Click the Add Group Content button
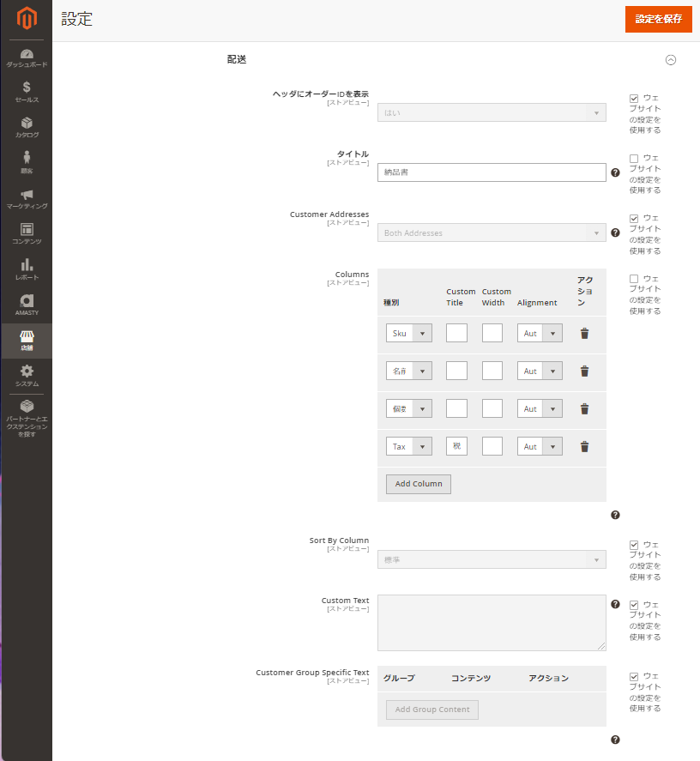700x761 pixels. coord(432,710)
